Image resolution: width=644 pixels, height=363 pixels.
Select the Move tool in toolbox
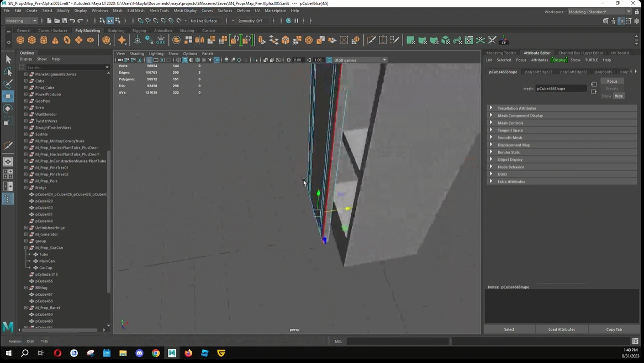(x=8, y=97)
